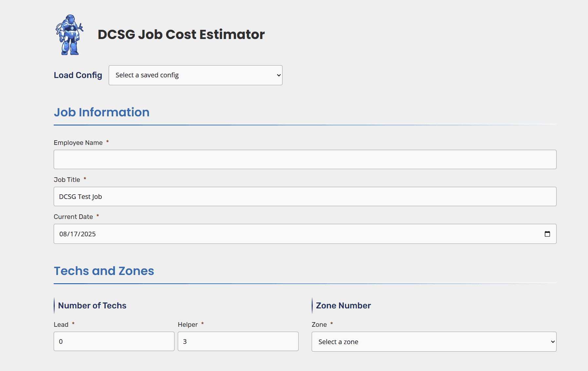Click the Number of Techs subheading
Image resolution: width=588 pixels, height=371 pixels.
[x=92, y=305]
